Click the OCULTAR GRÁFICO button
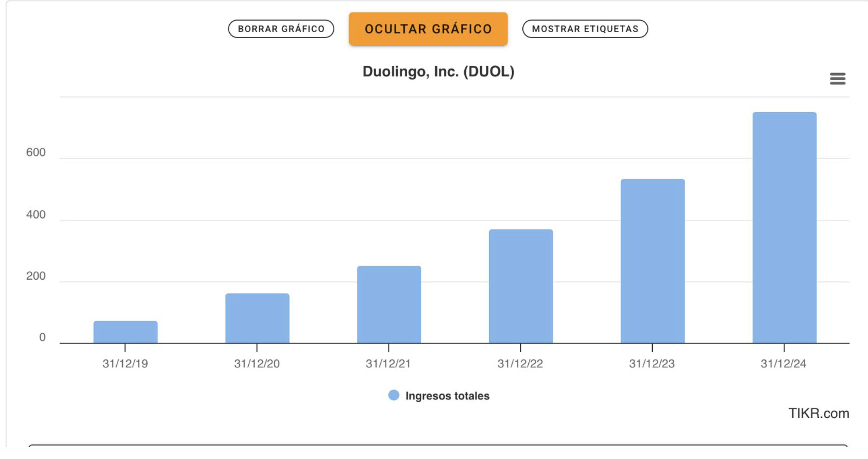Viewport: 868px width, 459px height. [x=428, y=29]
